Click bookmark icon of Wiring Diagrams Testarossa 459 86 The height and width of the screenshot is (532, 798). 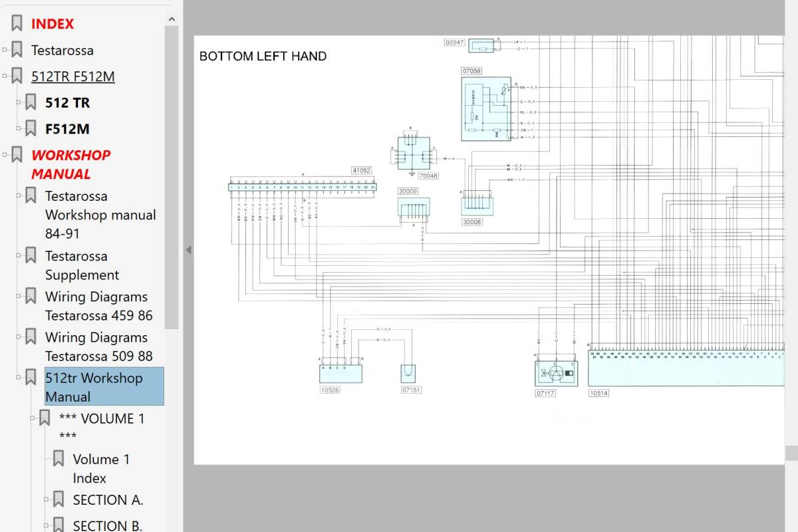pos(31,297)
